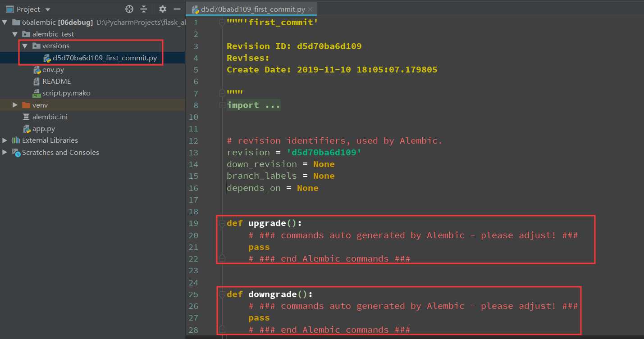The image size is (644, 339).
Task: Fold the upgrade function
Action: click(221, 223)
